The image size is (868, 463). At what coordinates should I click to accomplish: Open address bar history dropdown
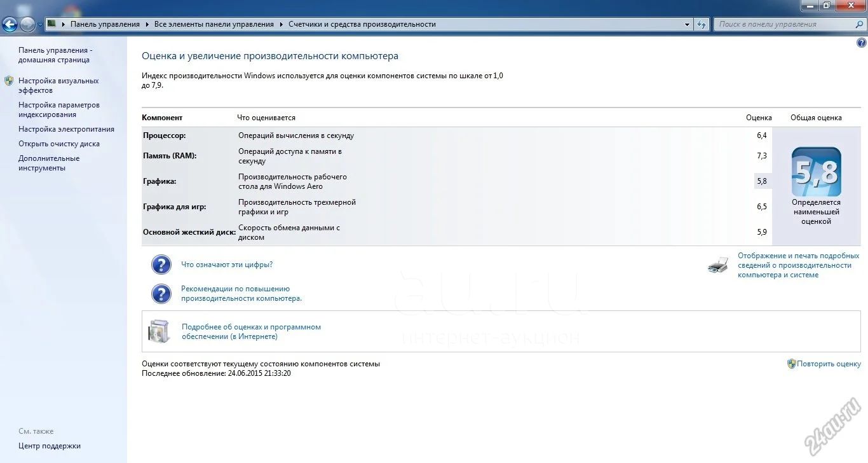[x=688, y=24]
